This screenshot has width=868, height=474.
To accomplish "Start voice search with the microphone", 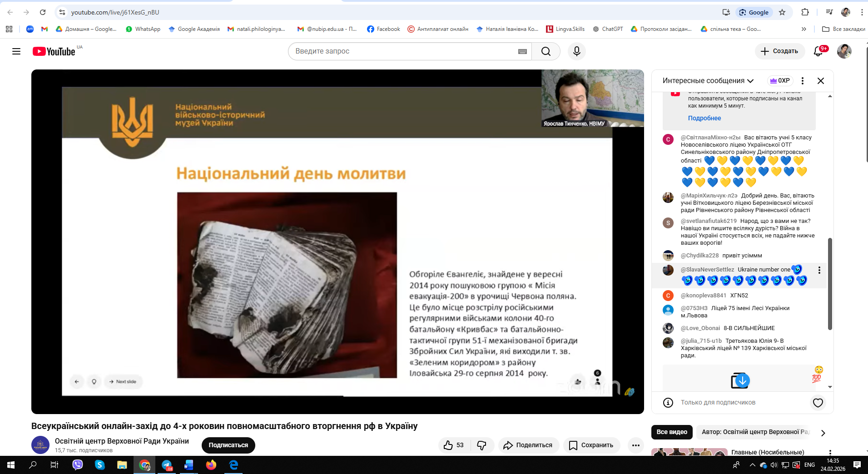I will coord(577,51).
